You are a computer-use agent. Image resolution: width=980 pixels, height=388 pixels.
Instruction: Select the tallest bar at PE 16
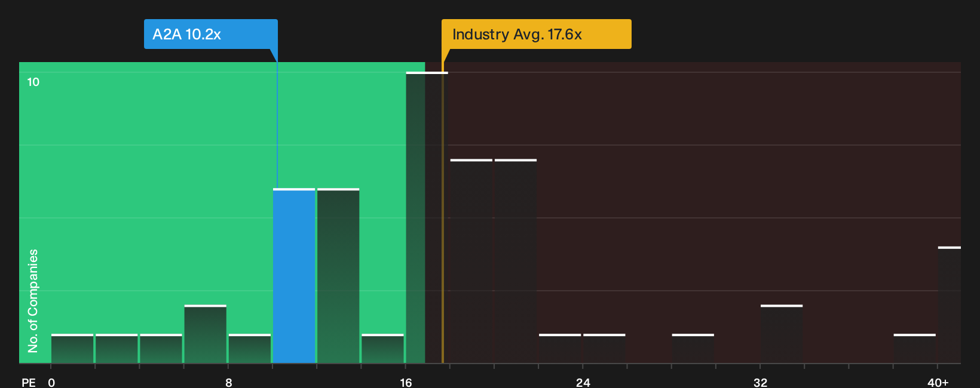427,217
